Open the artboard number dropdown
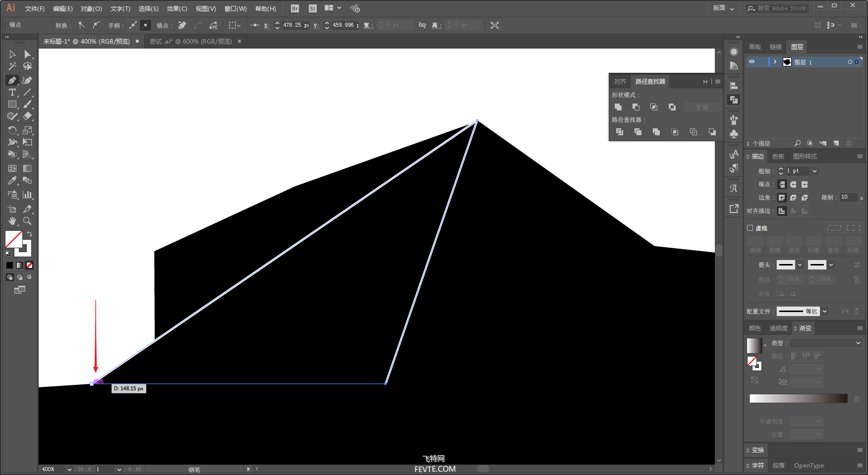This screenshot has height=475, width=868. click(x=119, y=469)
